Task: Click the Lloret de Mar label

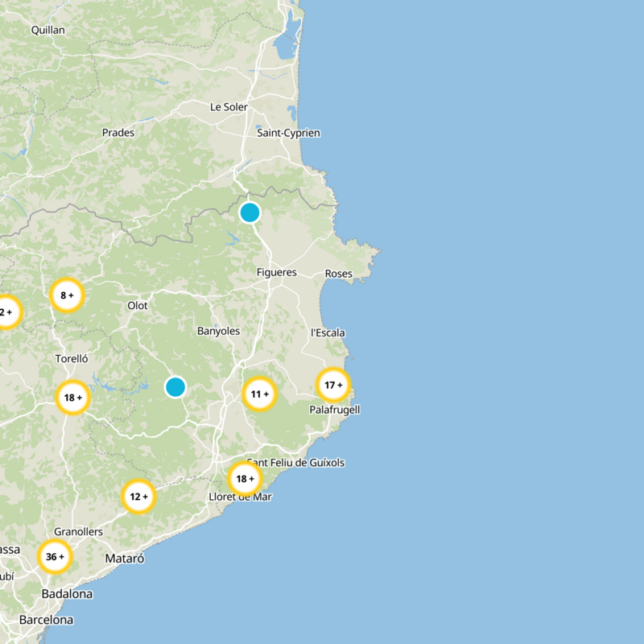Action: click(x=240, y=497)
